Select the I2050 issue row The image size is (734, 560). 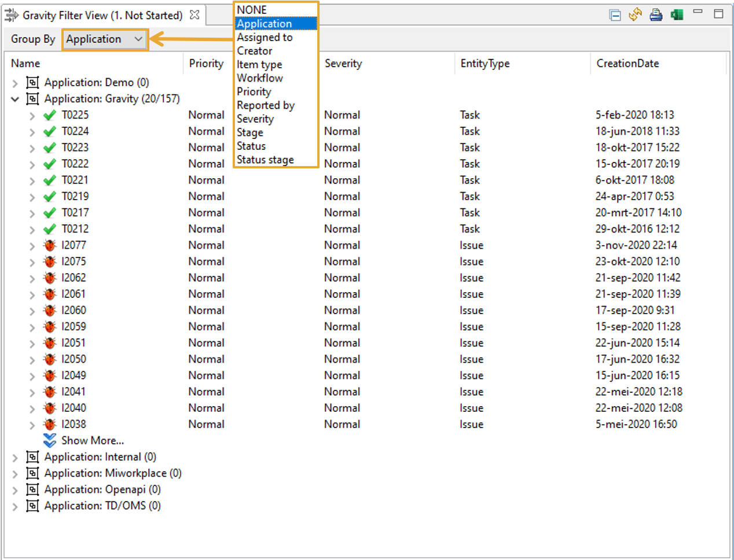pyautogui.click(x=74, y=359)
